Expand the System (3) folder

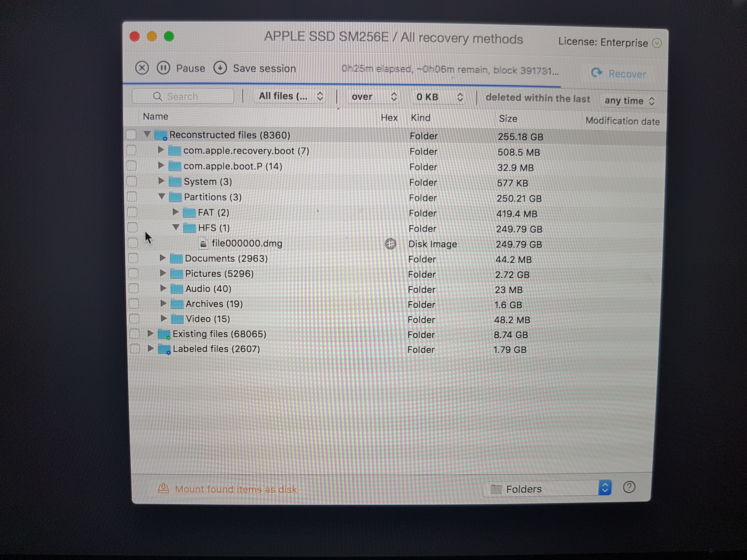click(x=161, y=181)
